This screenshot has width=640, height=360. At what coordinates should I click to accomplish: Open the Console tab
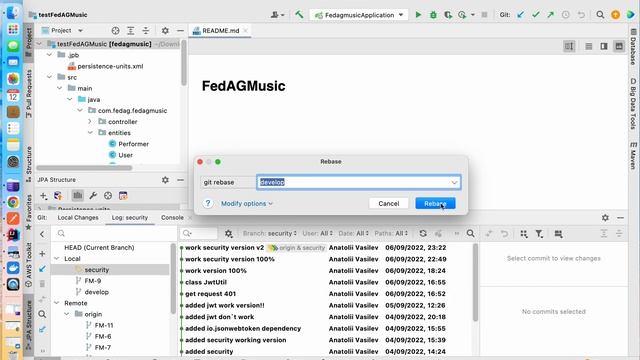[172, 218]
